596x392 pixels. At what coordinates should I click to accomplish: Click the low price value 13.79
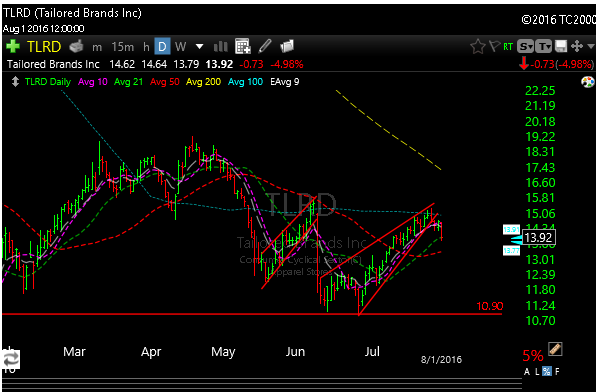(186, 64)
